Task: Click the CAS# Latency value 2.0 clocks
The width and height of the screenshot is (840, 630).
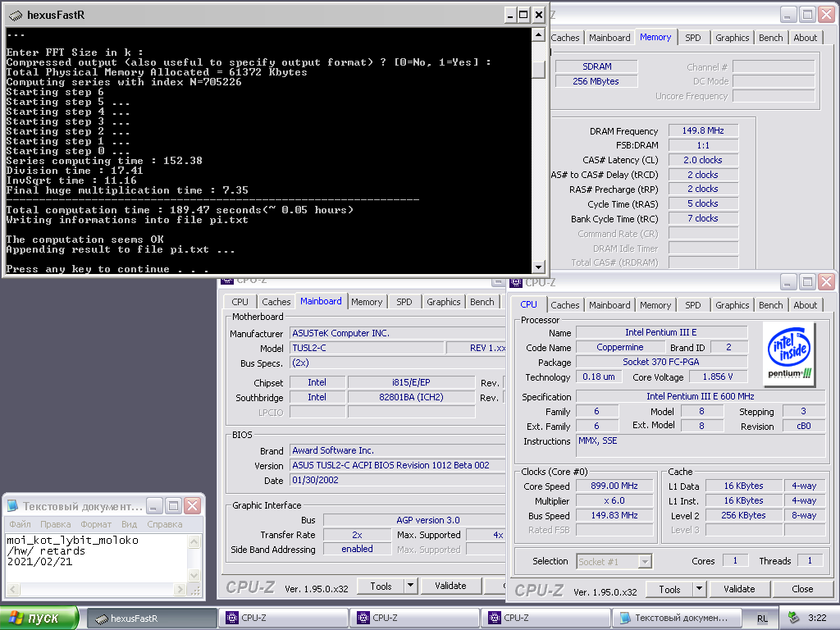Action: click(703, 160)
